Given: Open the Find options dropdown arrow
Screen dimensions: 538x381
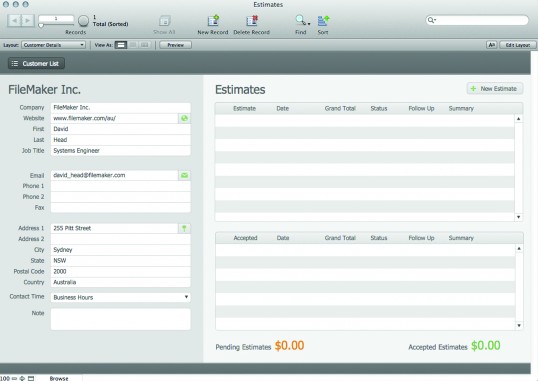Looking at the screenshot, I should tap(309, 24).
